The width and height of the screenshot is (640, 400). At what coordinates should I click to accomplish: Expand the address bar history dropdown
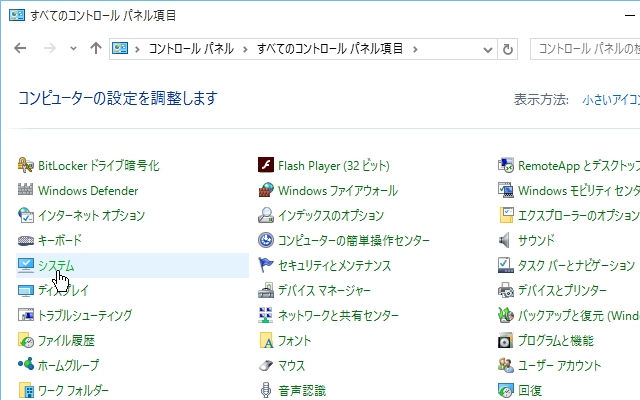click(487, 50)
